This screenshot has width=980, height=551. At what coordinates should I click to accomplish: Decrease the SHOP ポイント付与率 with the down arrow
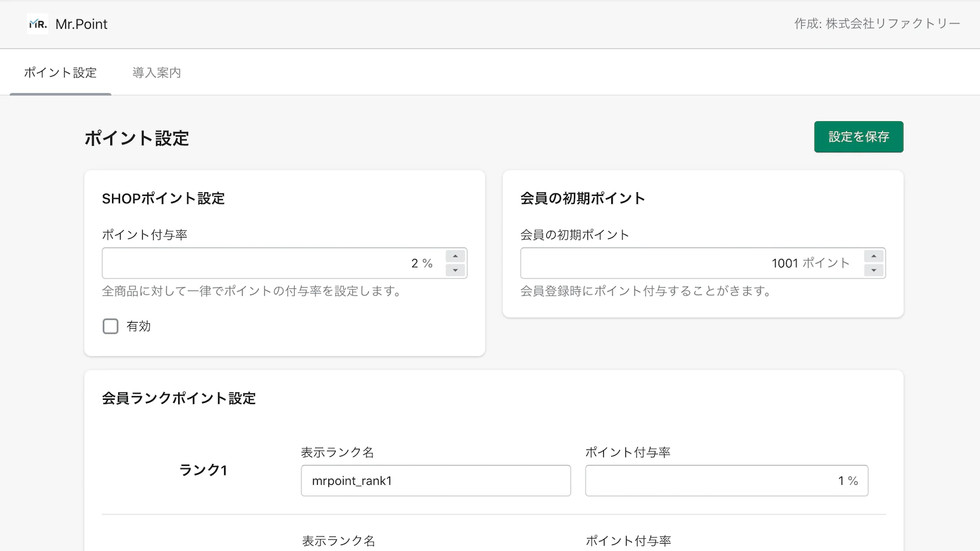(455, 270)
